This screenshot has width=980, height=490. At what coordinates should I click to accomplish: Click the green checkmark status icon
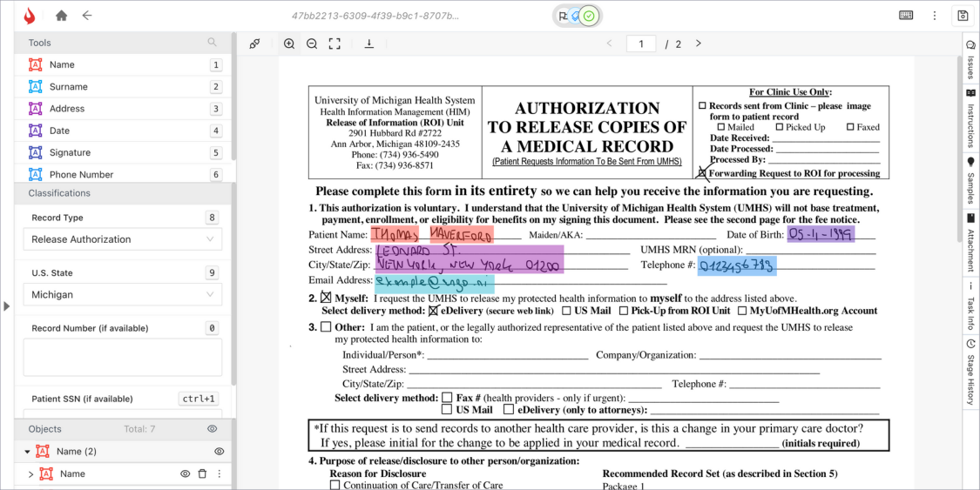point(589,17)
